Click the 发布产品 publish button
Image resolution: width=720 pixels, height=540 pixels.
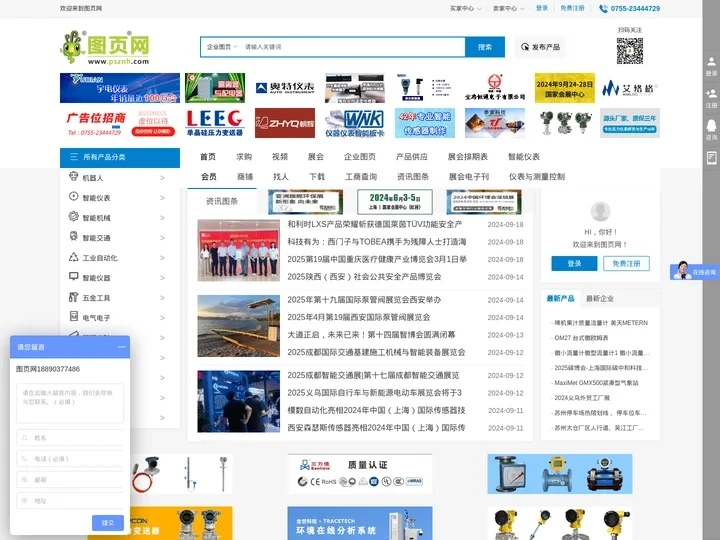pyautogui.click(x=540, y=47)
